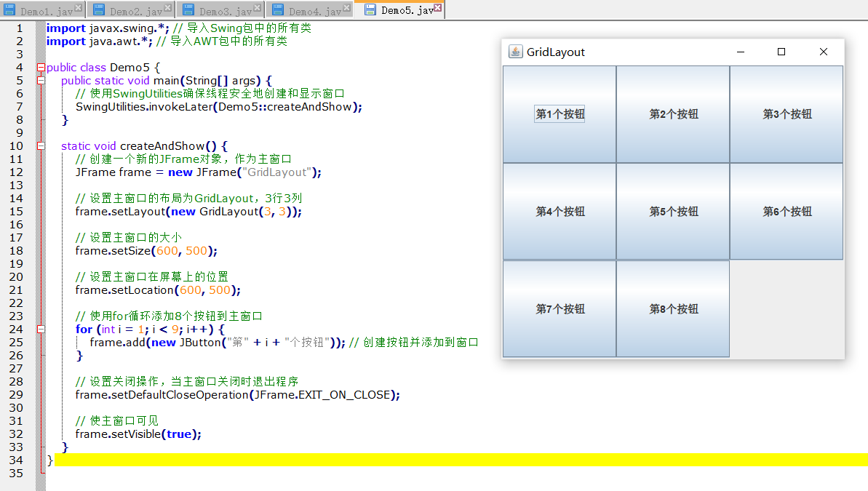The image size is (868, 491).
Task: Collapse the Demo5 class fold at line 4
Action: tap(41, 68)
